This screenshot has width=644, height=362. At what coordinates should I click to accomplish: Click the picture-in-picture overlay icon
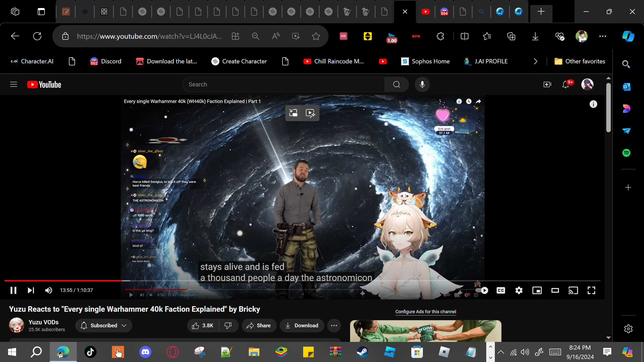tap(293, 113)
